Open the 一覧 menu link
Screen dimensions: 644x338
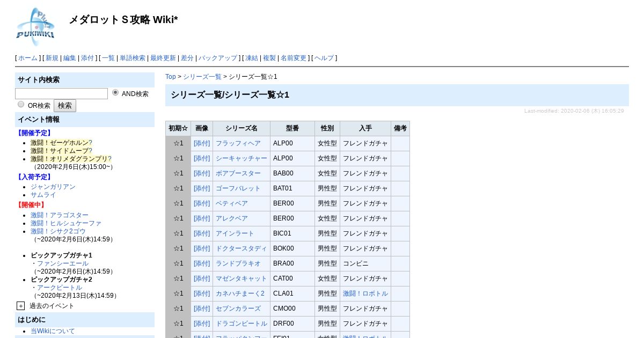[x=108, y=58]
